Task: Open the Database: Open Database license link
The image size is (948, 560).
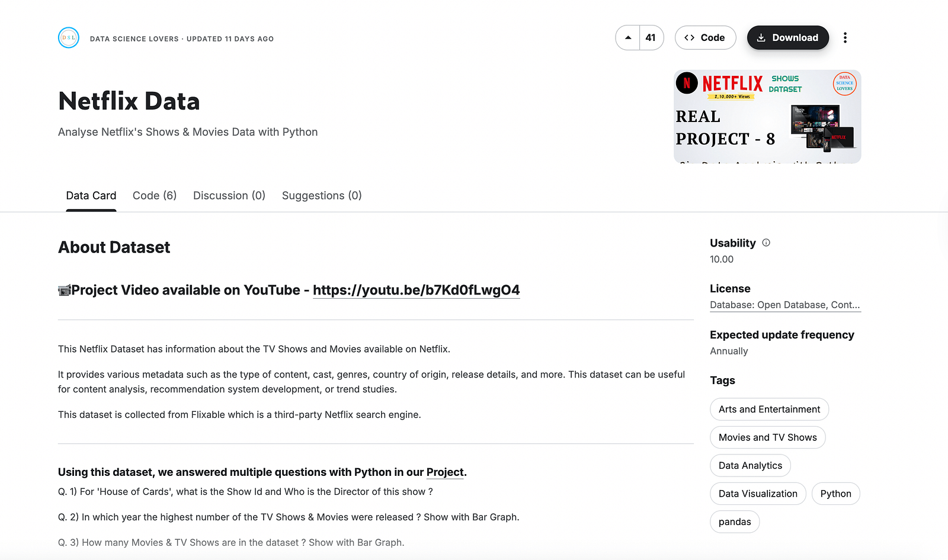Action: pos(785,305)
